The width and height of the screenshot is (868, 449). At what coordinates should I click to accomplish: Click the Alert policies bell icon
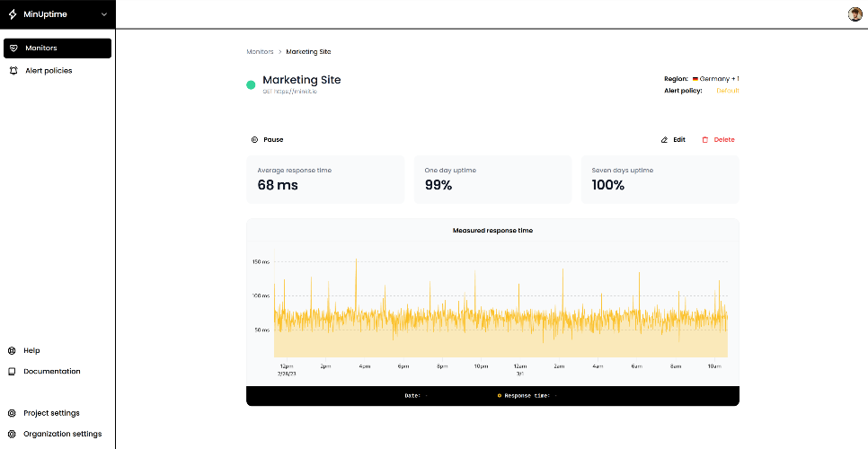(13, 70)
